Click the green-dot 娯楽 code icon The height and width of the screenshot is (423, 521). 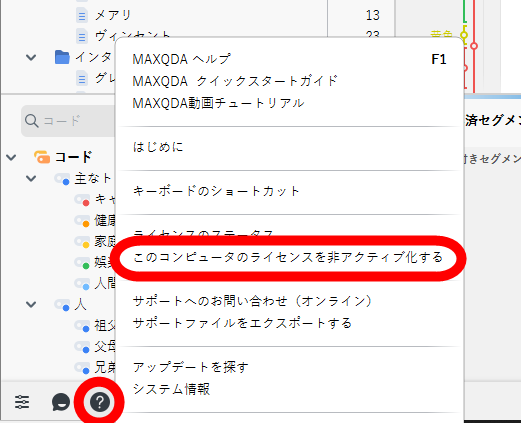82,263
